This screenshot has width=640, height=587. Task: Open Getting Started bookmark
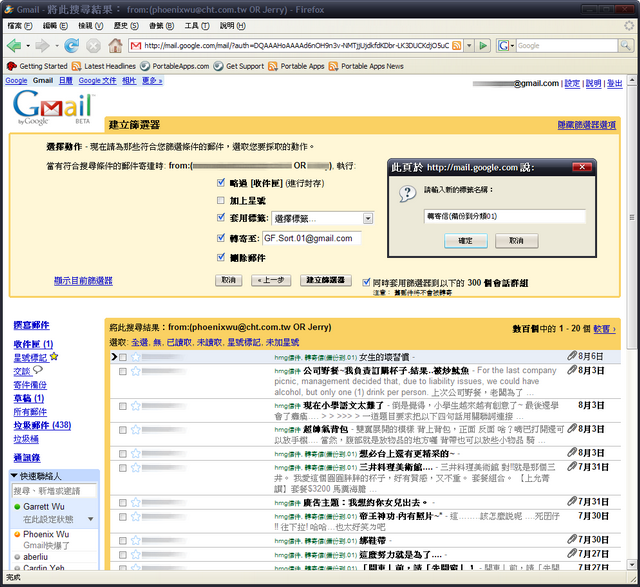pos(37,66)
